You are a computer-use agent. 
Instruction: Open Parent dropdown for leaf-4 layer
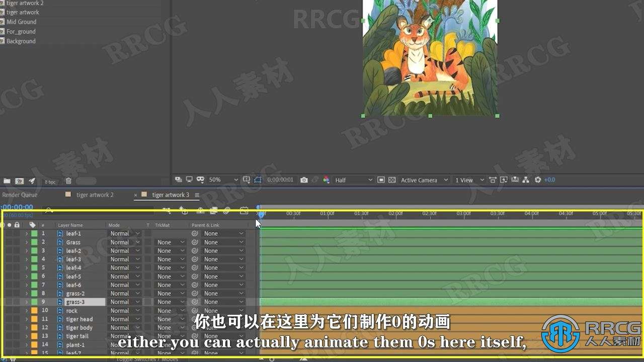click(x=223, y=267)
